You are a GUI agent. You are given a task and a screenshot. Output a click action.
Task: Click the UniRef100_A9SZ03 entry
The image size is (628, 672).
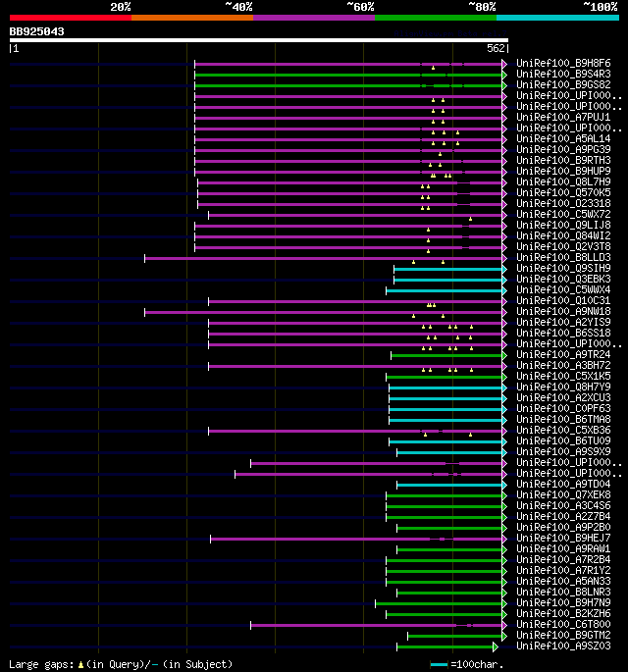pos(563,646)
